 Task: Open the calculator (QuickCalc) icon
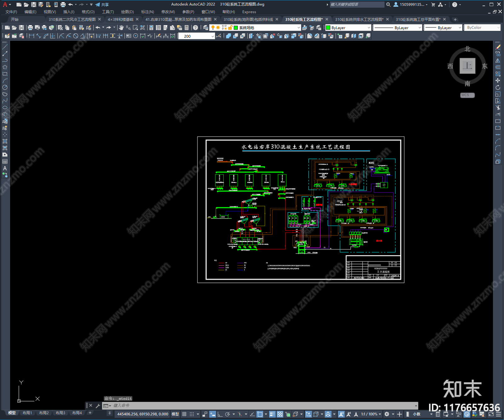pyautogui.click(x=186, y=28)
